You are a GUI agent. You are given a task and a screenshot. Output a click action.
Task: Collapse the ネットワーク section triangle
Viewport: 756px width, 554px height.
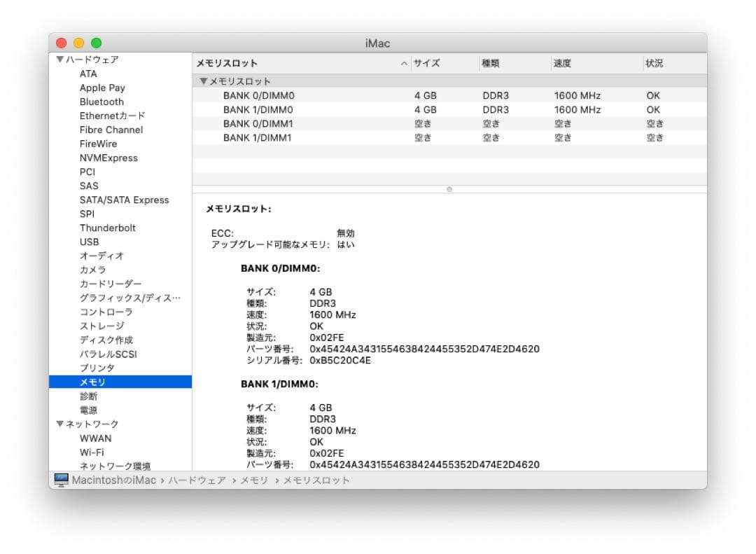59,424
